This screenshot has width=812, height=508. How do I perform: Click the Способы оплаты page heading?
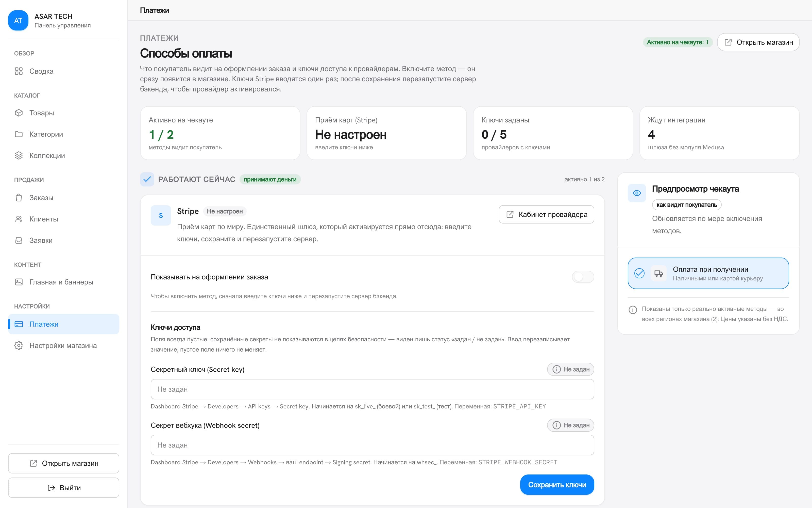[x=186, y=53]
